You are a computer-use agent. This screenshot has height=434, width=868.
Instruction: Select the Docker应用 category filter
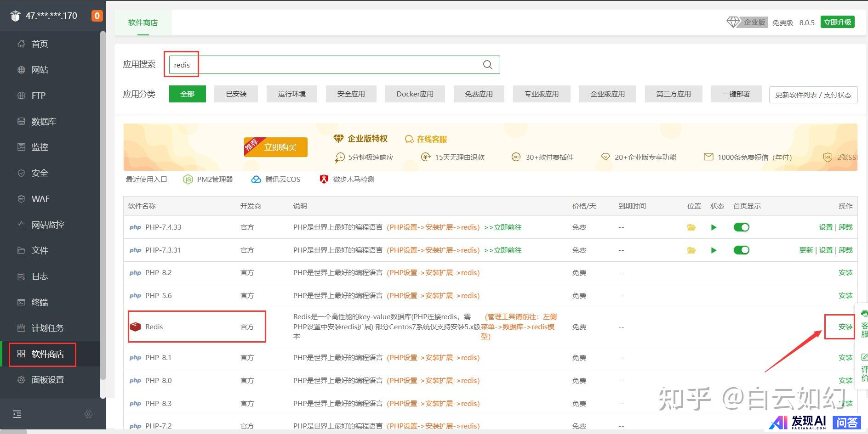pos(415,94)
